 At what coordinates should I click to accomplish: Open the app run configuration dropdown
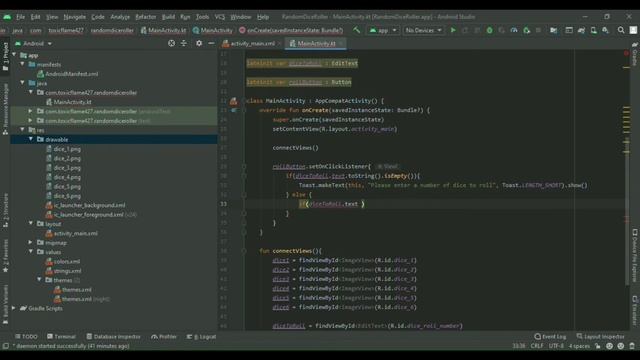coord(383,30)
